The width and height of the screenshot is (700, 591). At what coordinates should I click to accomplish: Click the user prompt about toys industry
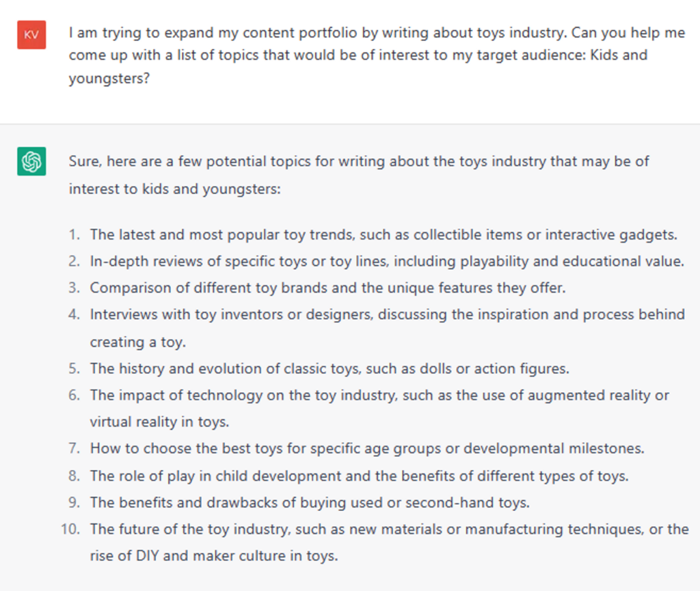click(377, 55)
